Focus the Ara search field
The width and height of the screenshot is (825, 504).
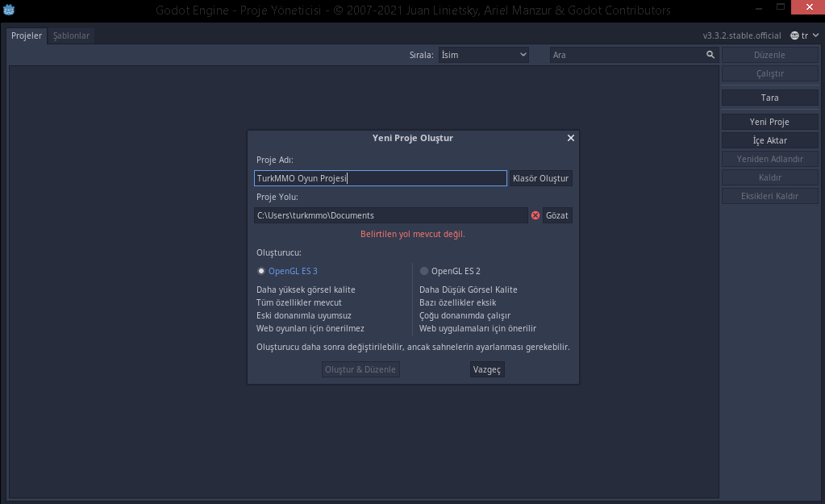pyautogui.click(x=634, y=55)
